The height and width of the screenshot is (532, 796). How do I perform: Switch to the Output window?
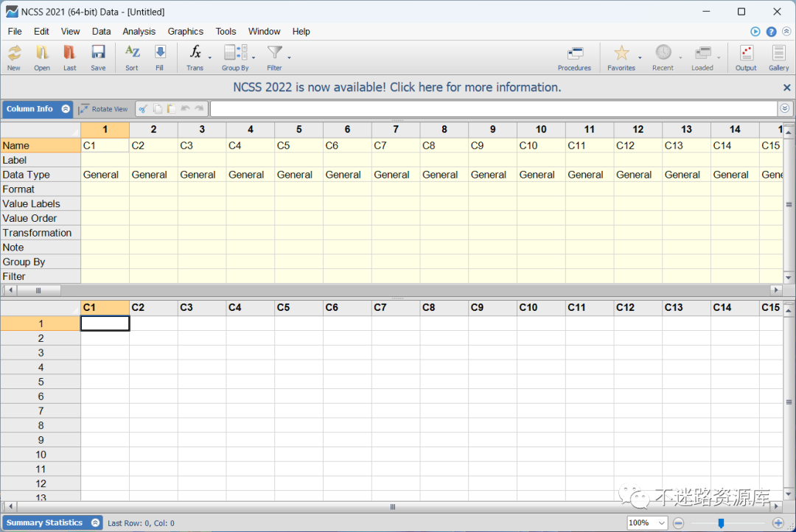tap(746, 57)
